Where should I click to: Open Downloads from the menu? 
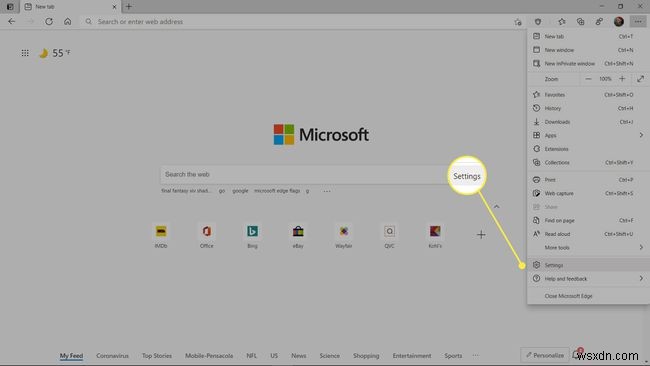(588, 122)
